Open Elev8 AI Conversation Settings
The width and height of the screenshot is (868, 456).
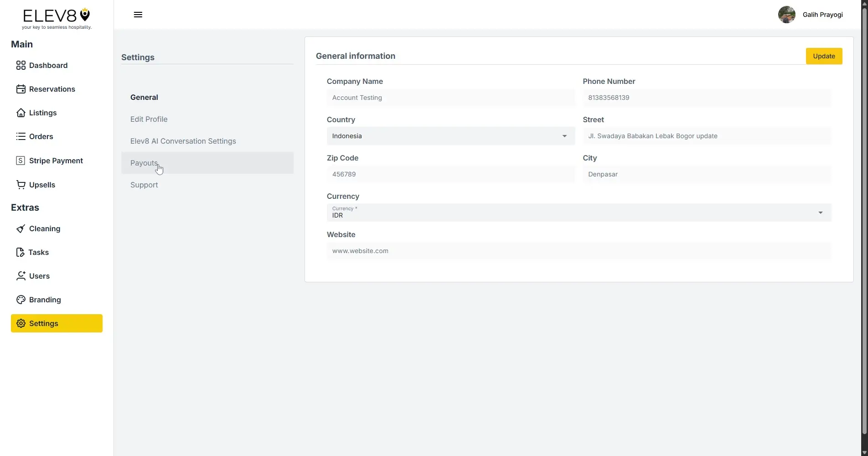tap(183, 141)
